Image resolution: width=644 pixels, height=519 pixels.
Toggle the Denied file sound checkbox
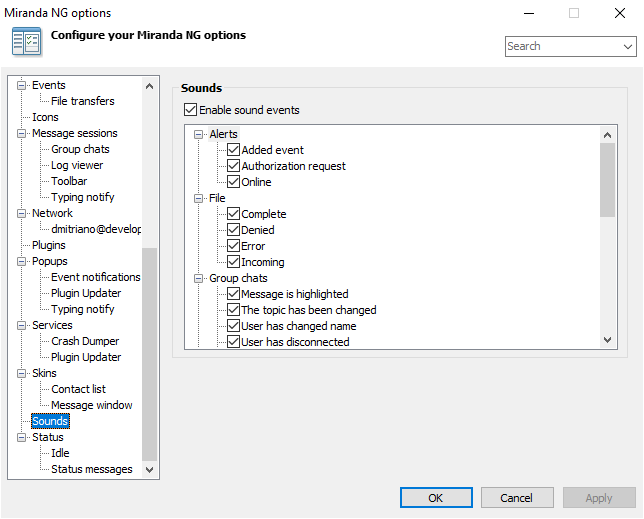(x=233, y=230)
